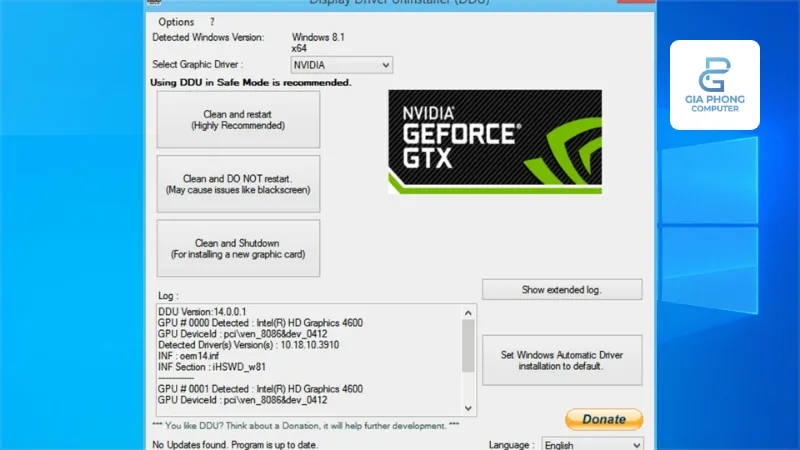
Task: Click 'No Updates found' status text
Action: click(x=235, y=445)
